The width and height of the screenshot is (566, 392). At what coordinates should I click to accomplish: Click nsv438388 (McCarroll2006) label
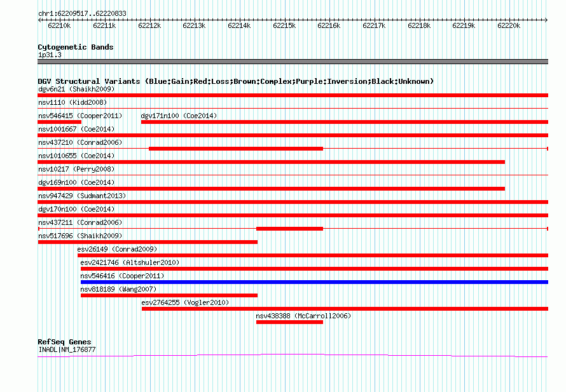303,316
